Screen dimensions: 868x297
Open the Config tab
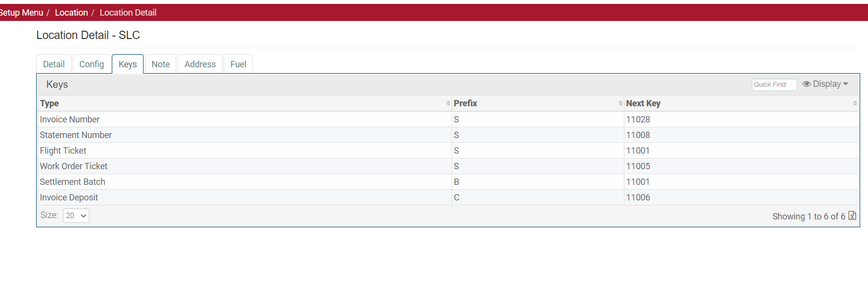[92, 64]
